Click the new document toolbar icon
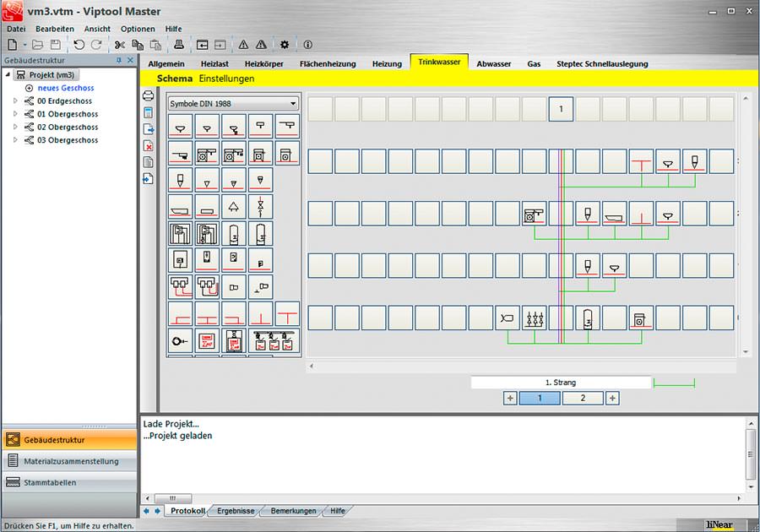 tap(12, 45)
